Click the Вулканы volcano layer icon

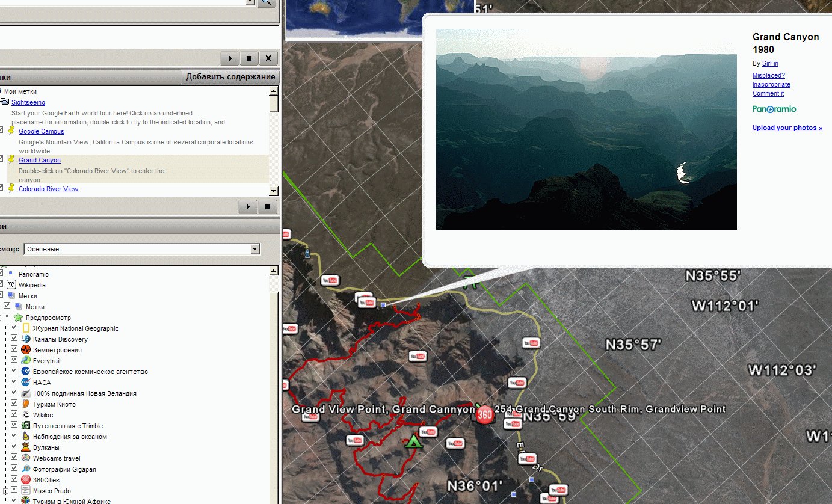[26, 447]
